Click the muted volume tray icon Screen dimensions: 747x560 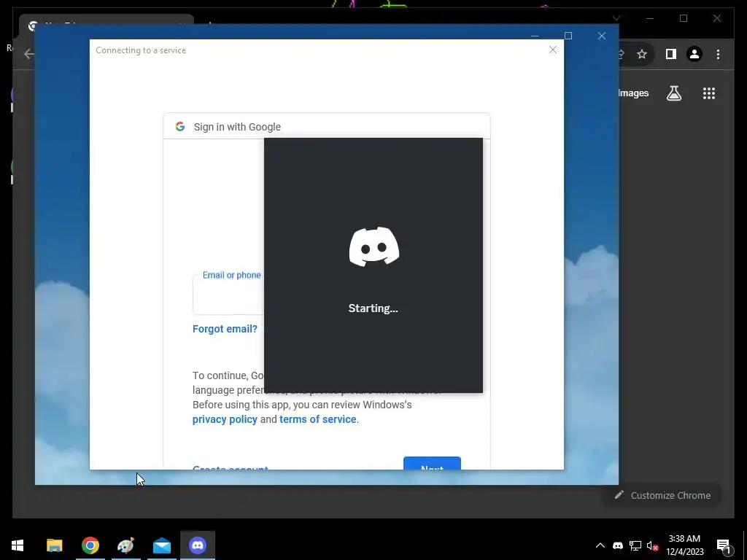pos(652,545)
